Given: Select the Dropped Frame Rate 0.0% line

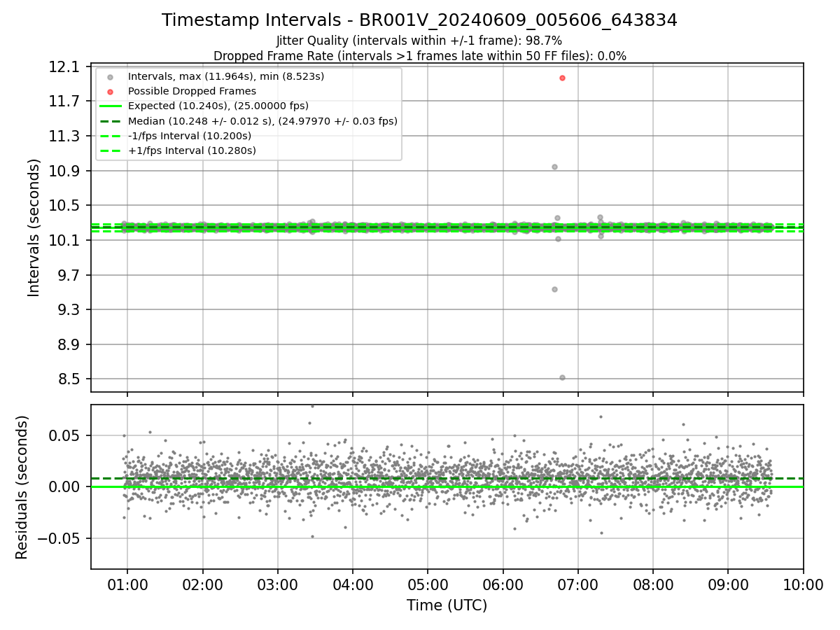Looking at the screenshot, I should 420,56.
